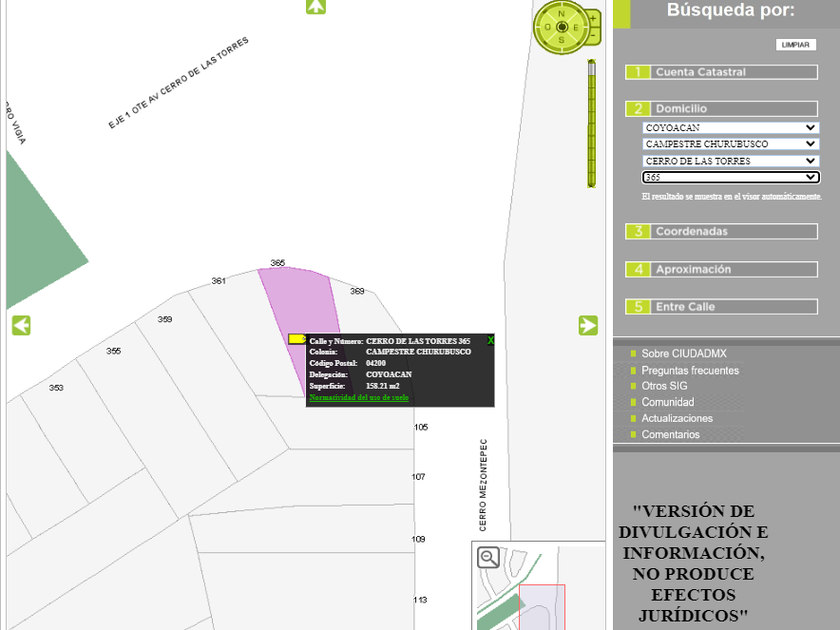Zoom out with the minus button
The height and width of the screenshot is (630, 840).
coord(593,35)
